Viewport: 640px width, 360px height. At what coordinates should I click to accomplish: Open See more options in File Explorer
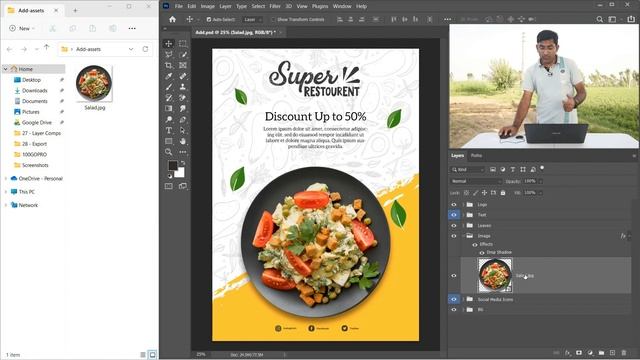pyautogui.click(x=132, y=28)
